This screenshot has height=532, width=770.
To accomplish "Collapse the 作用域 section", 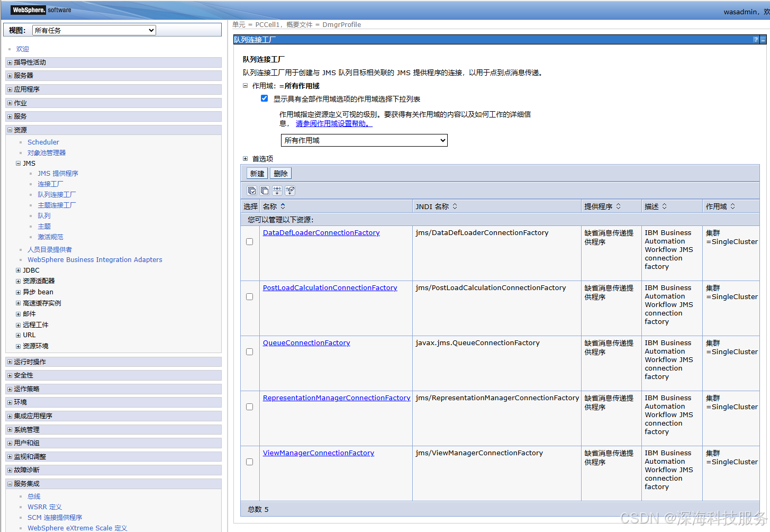I will click(x=245, y=85).
